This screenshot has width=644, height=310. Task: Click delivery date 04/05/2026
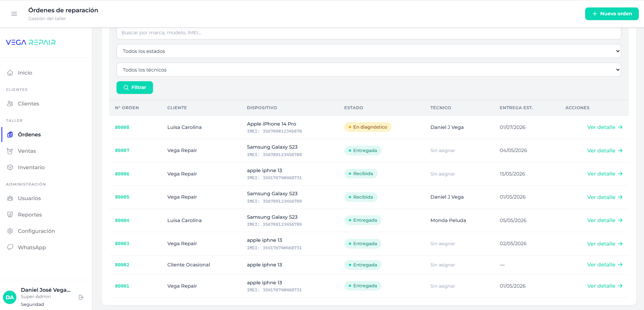click(x=513, y=151)
